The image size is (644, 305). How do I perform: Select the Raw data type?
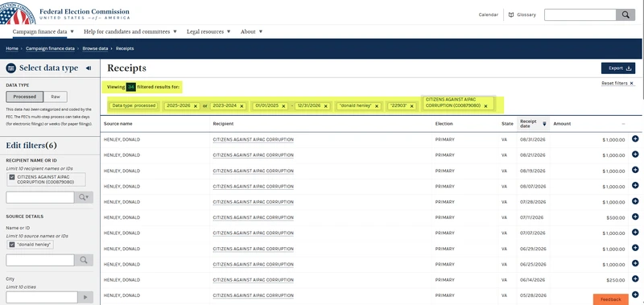[x=55, y=97]
